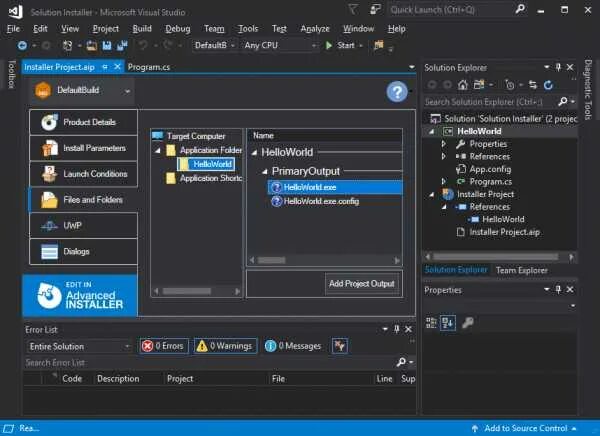Open the Product Details section
The image size is (600, 436).
click(83, 122)
